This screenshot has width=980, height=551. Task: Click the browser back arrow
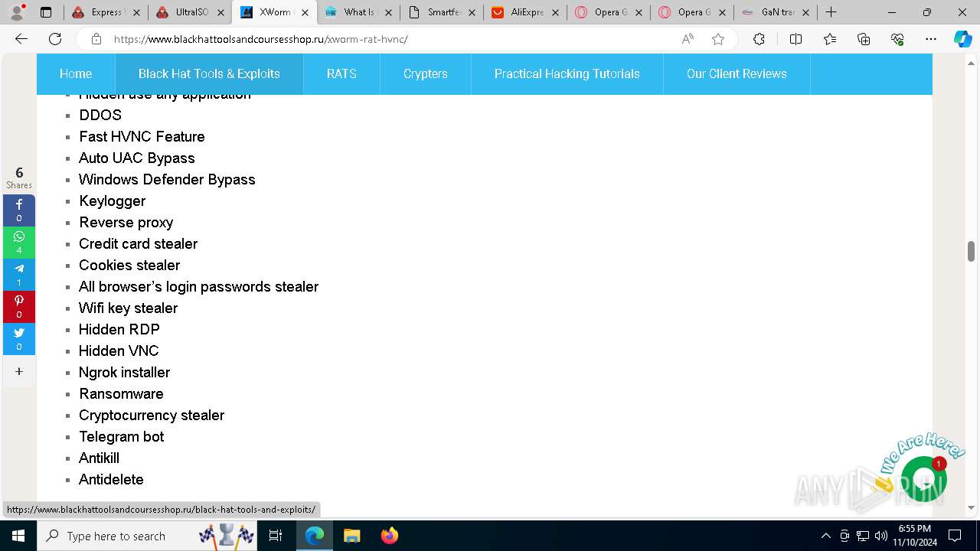21,39
